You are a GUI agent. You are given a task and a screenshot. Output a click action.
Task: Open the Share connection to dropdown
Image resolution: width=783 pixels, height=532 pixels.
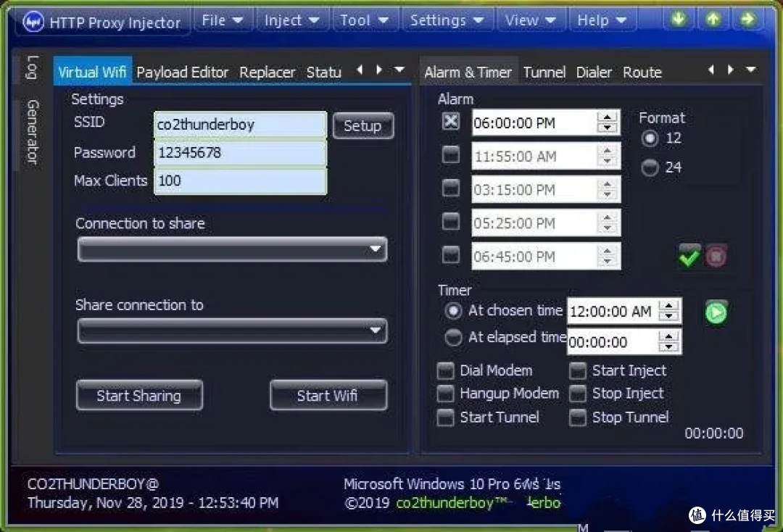tap(232, 331)
